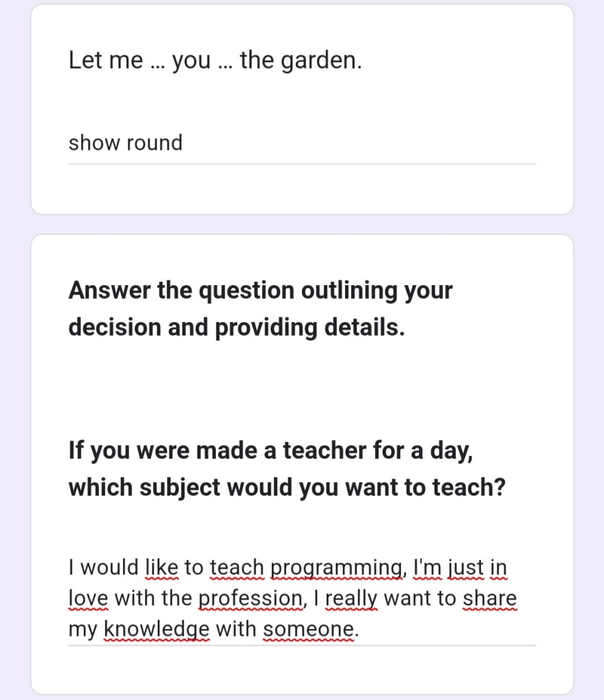Click the "show round" answer field

point(301,144)
